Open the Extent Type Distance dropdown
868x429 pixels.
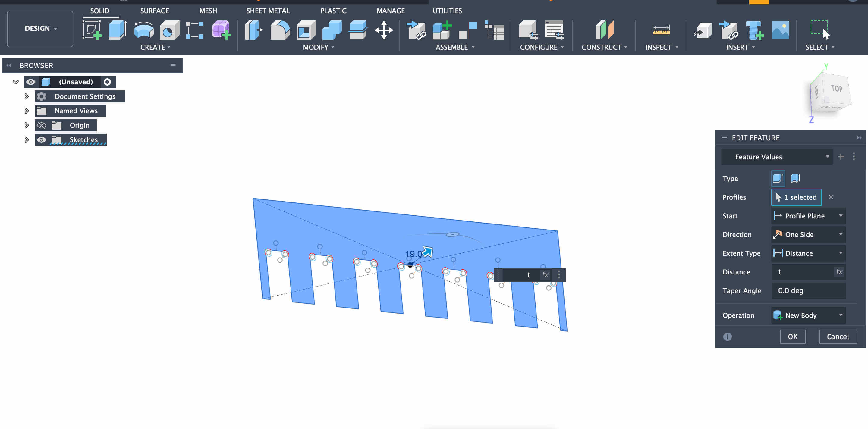point(808,253)
